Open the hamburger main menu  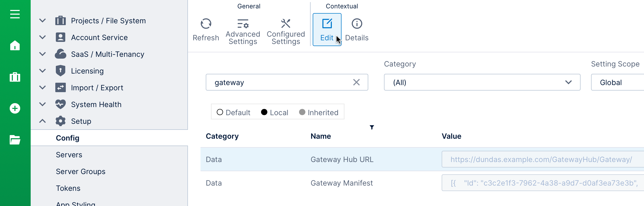point(15,14)
